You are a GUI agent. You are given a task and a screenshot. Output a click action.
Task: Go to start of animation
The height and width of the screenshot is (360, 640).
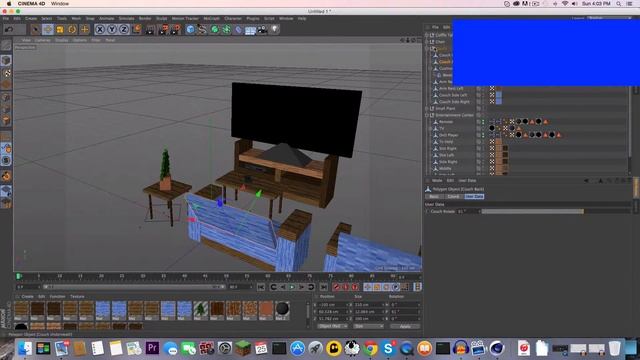261,287
